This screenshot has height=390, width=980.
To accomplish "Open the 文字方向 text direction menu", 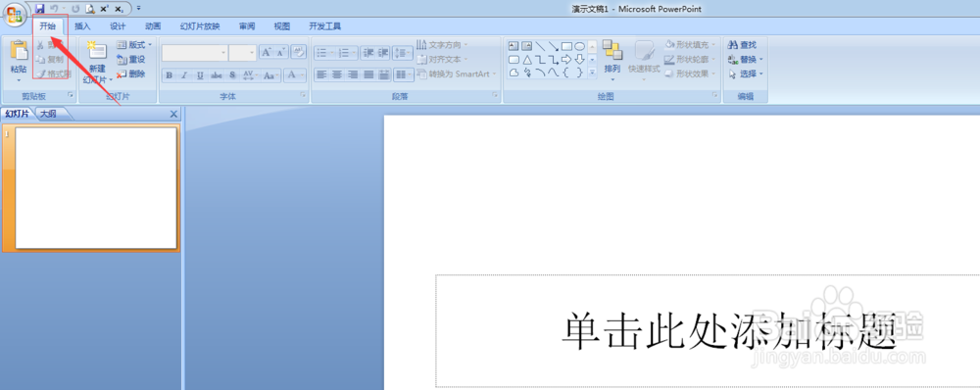I will point(443,45).
